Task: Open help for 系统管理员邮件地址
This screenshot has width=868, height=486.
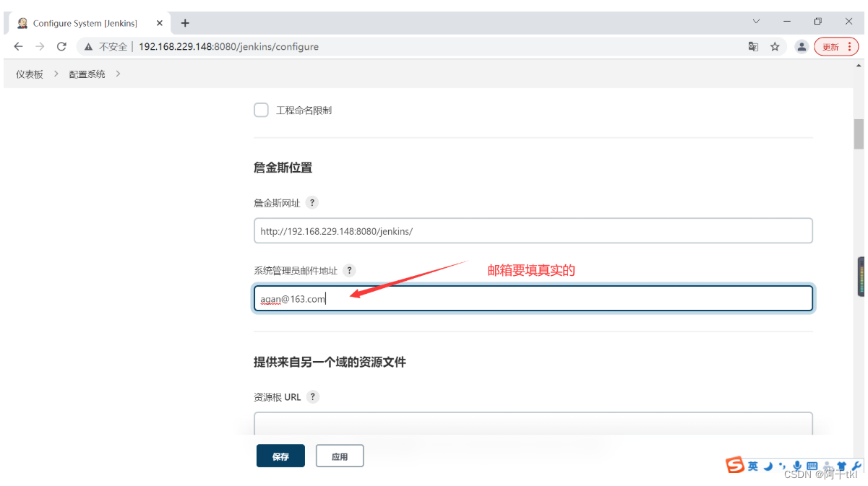Action: [x=349, y=270]
